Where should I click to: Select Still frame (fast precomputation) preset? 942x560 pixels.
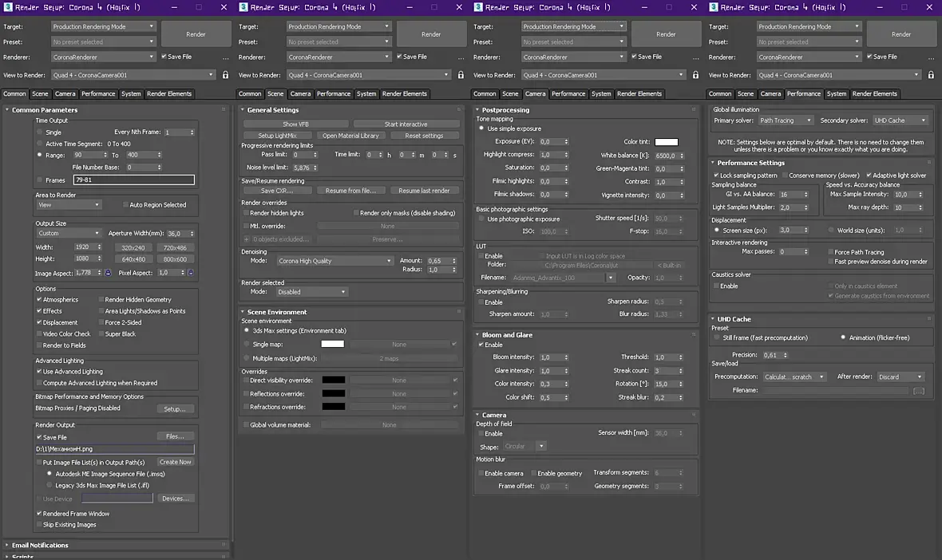point(717,338)
